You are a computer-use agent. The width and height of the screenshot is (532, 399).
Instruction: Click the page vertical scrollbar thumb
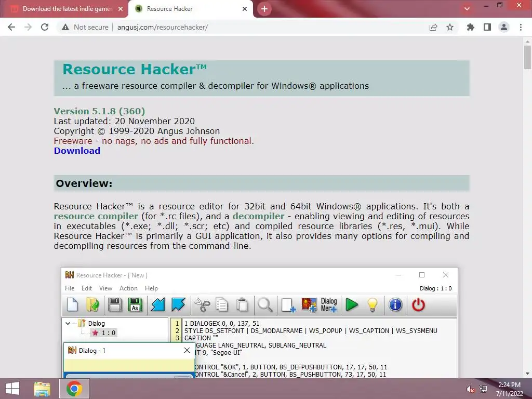pyautogui.click(x=527, y=57)
